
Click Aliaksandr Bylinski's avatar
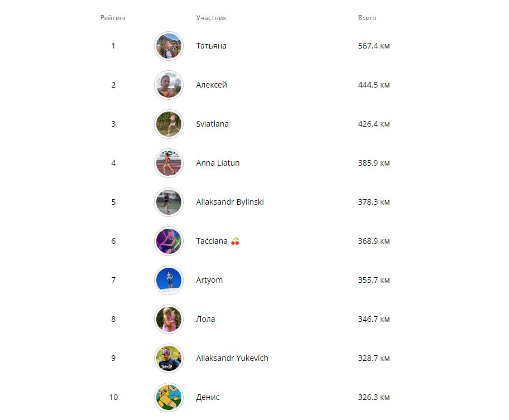click(x=168, y=202)
